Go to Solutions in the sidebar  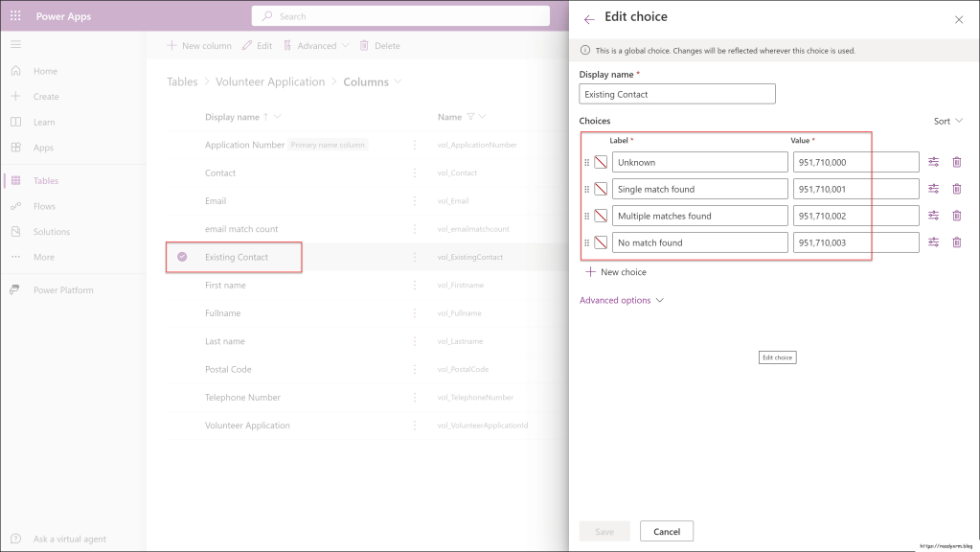point(51,232)
